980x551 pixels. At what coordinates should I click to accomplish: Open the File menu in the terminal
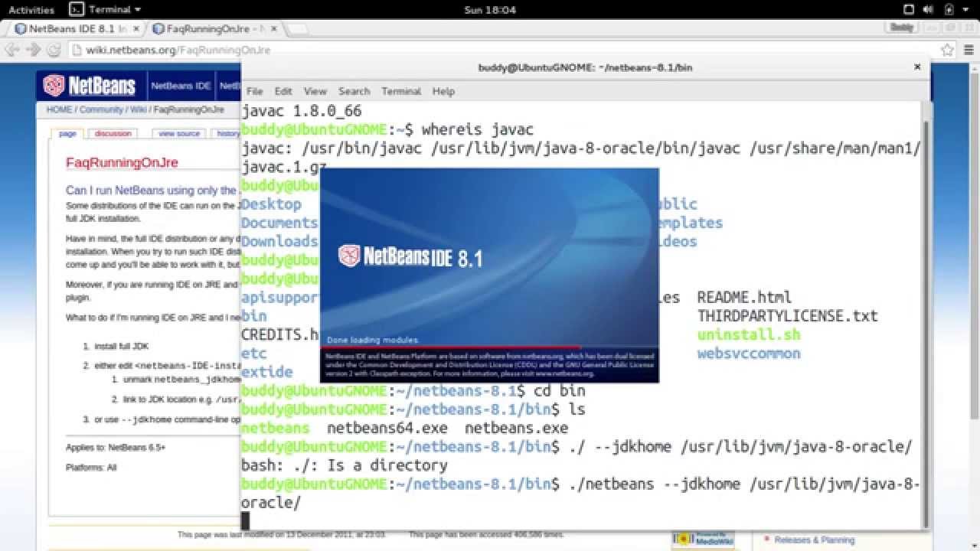coord(254,91)
